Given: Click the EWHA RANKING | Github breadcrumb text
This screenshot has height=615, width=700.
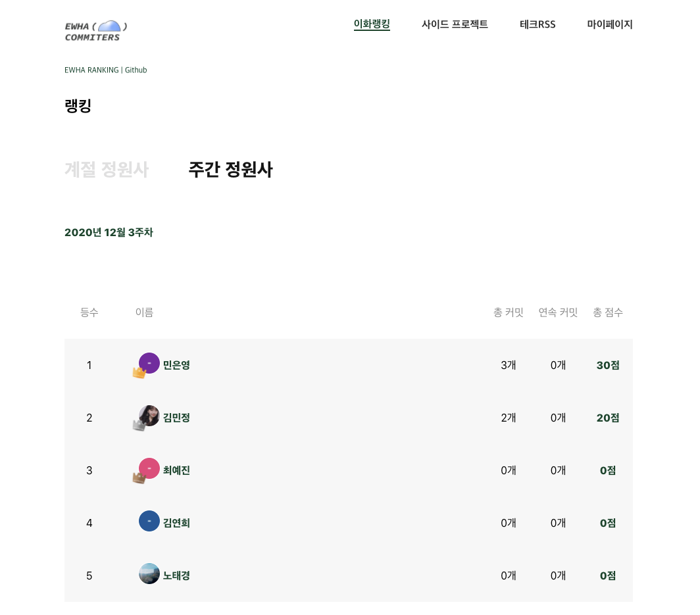Looking at the screenshot, I should (105, 70).
